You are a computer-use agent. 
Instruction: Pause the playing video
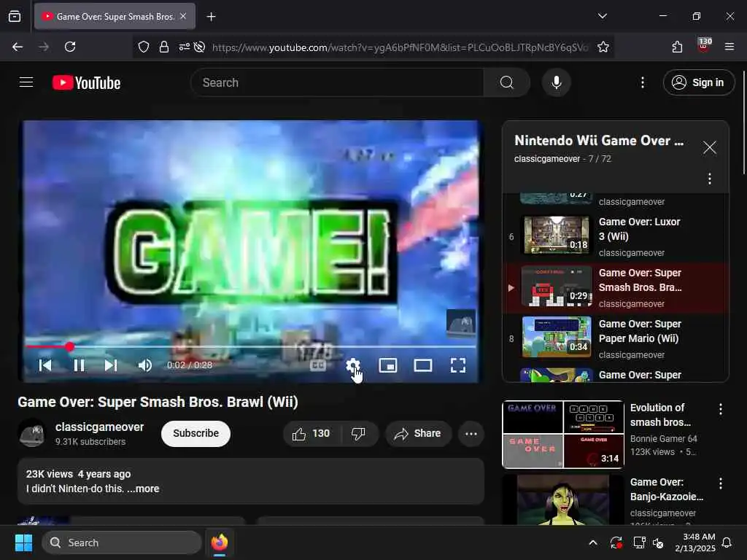(79, 365)
